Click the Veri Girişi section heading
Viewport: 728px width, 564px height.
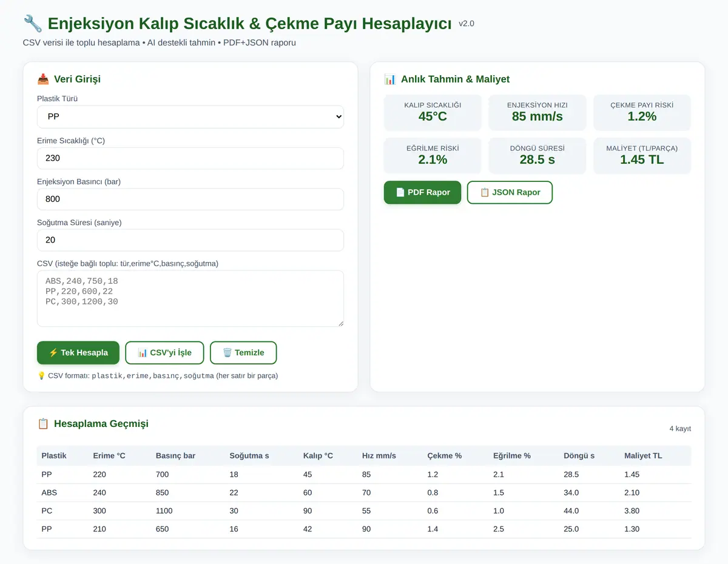[x=77, y=79]
